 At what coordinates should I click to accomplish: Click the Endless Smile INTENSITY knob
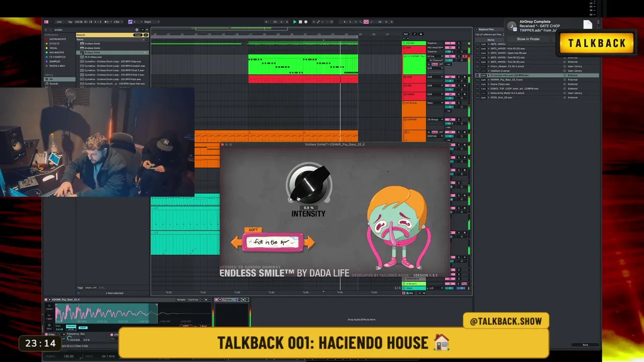click(308, 184)
